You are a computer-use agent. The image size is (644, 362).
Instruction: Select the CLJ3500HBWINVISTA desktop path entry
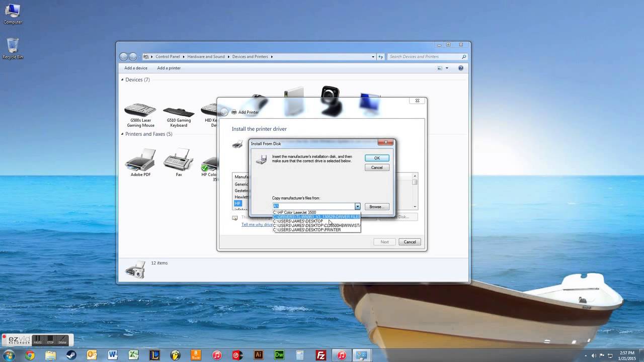pyautogui.click(x=316, y=225)
